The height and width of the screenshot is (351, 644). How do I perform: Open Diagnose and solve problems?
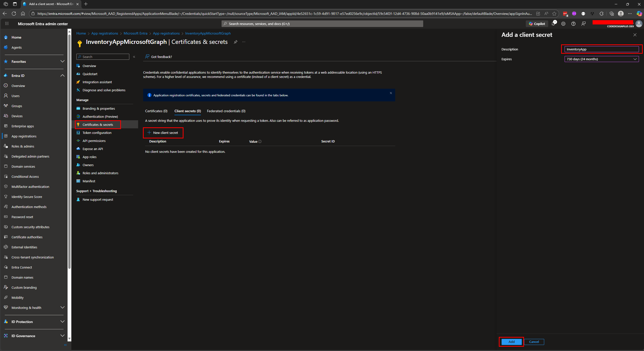pyautogui.click(x=104, y=90)
